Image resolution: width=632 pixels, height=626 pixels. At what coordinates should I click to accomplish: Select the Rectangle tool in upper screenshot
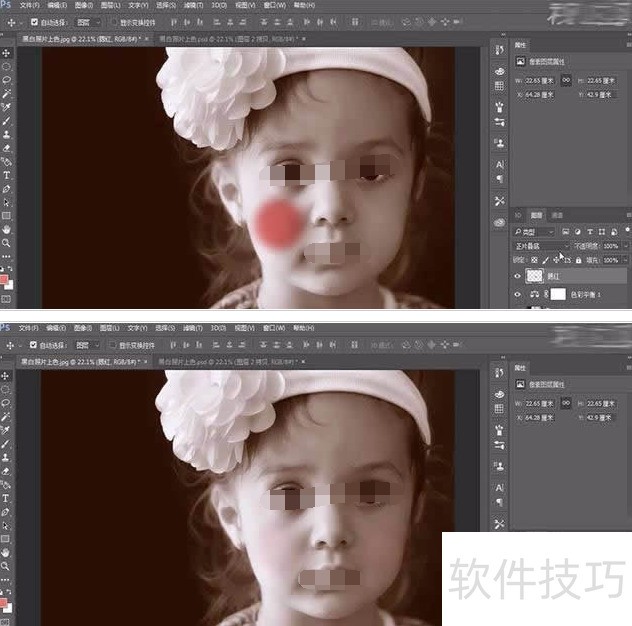point(6,216)
